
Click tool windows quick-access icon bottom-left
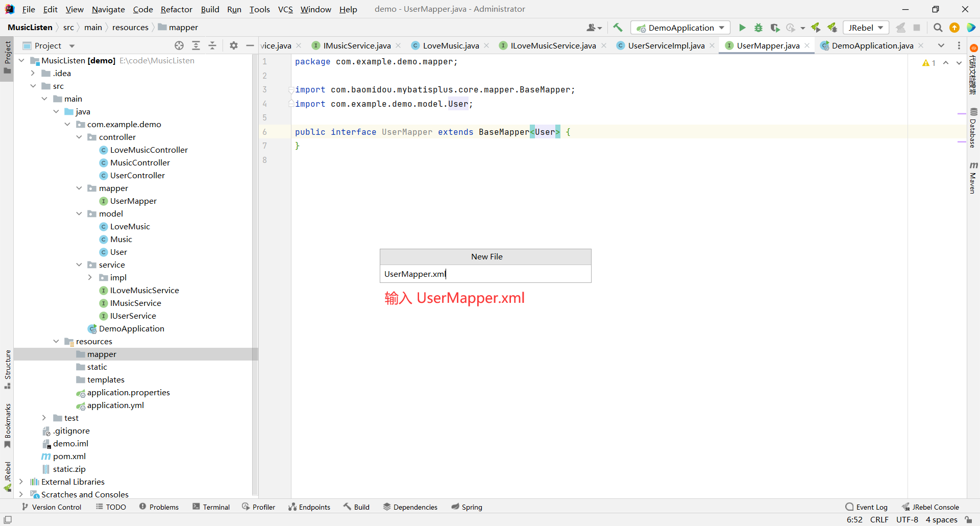click(8, 520)
